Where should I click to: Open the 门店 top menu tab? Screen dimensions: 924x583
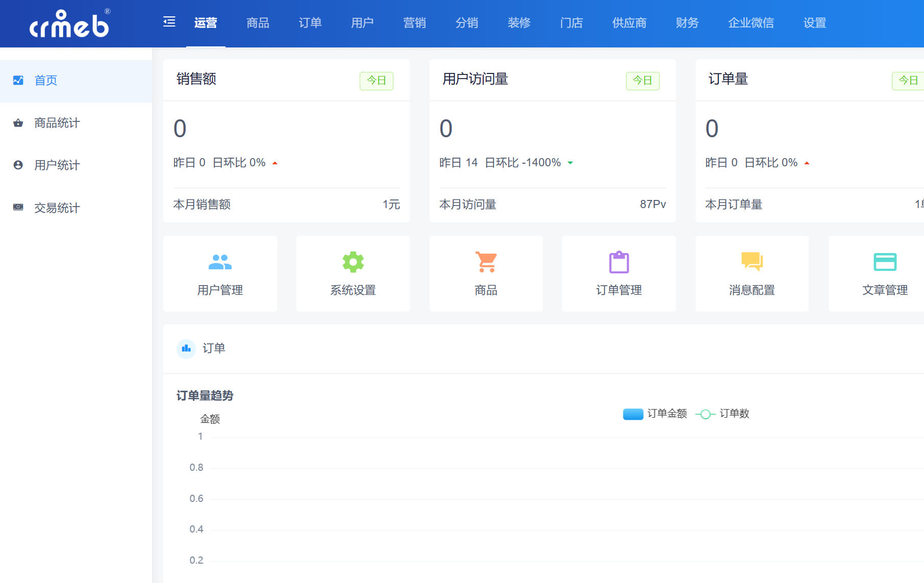[x=571, y=23]
